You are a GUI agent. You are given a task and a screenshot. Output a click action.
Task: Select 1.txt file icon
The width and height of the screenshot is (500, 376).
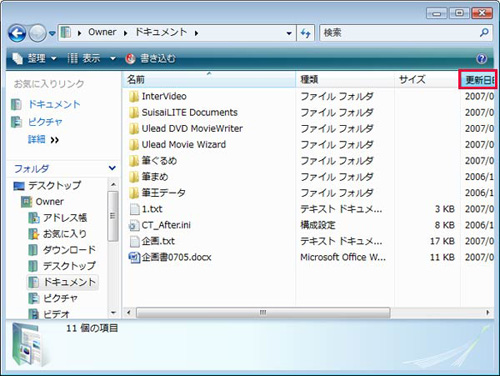point(135,209)
